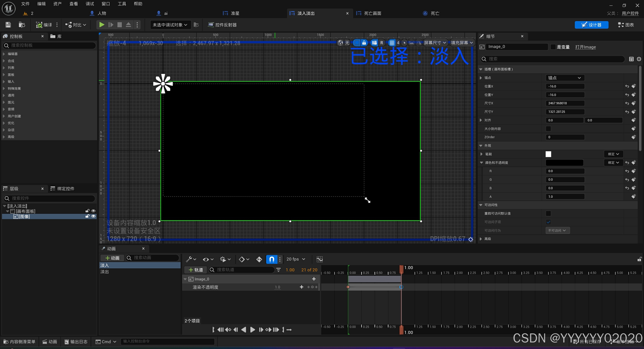Toggle the magnet snapping icon in the sequencer
644x349 pixels.
click(x=272, y=259)
